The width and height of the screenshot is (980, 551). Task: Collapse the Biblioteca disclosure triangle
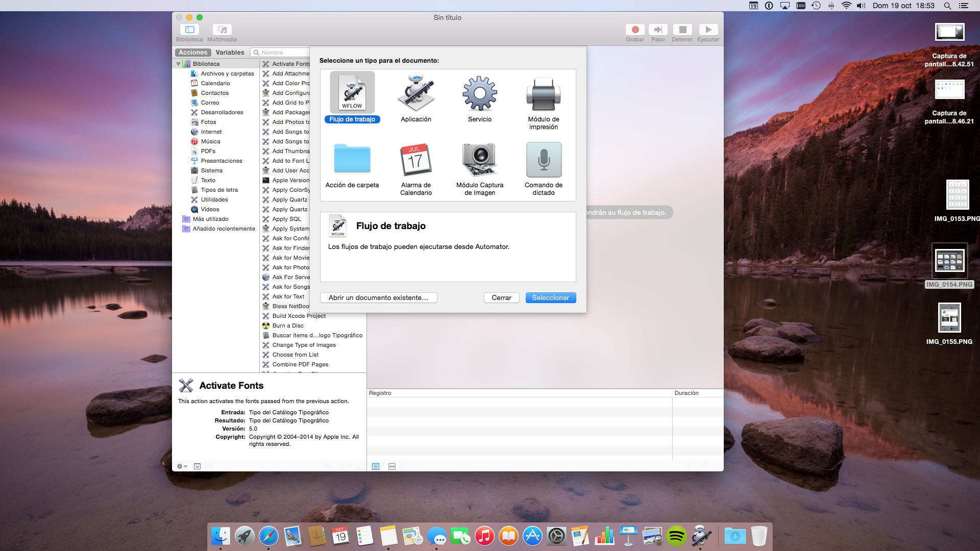179,64
